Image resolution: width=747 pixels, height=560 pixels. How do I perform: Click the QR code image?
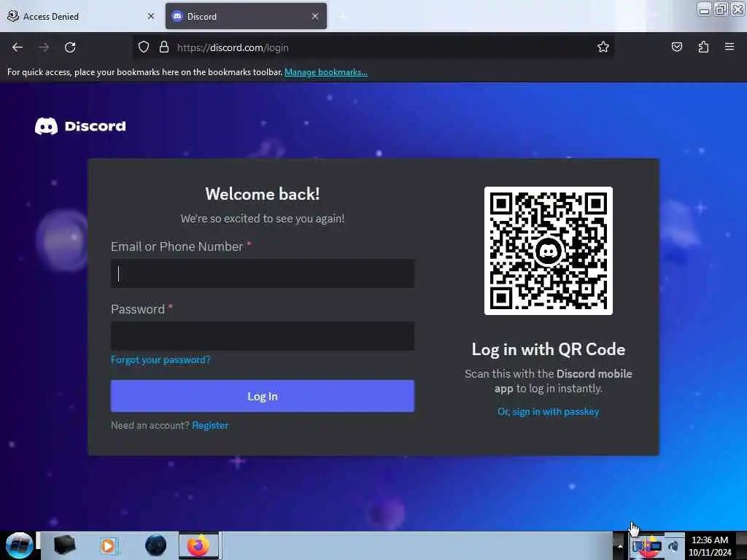point(549,251)
